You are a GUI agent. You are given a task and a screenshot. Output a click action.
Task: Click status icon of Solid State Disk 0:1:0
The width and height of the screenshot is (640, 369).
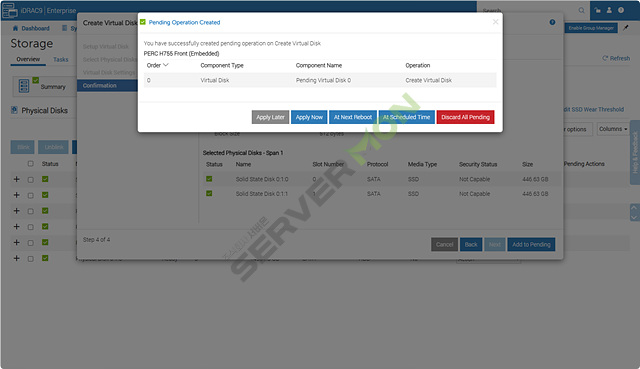pos(209,179)
